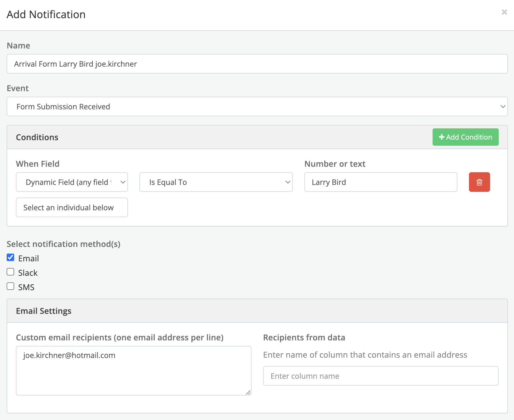Screen dimensions: 514x420
Task: Open the Event dropdown
Action: [x=257, y=106]
